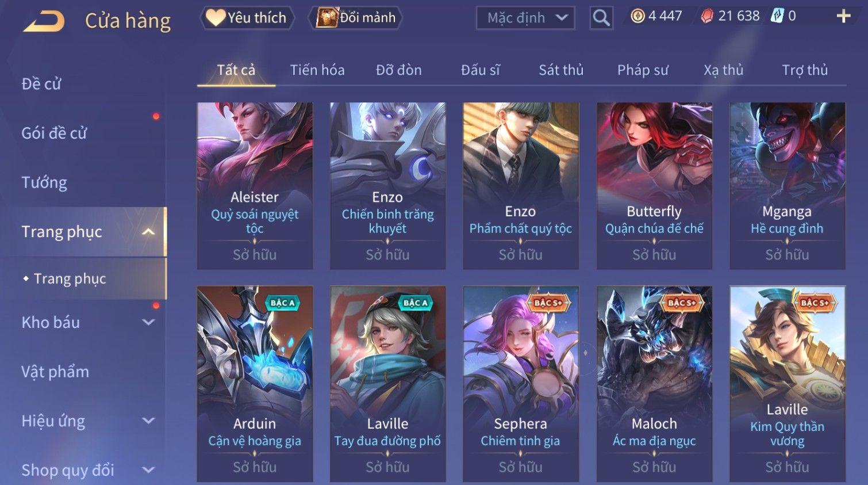This screenshot has width=868, height=485.
Task: Click the gold coin balance icon
Action: [637, 16]
